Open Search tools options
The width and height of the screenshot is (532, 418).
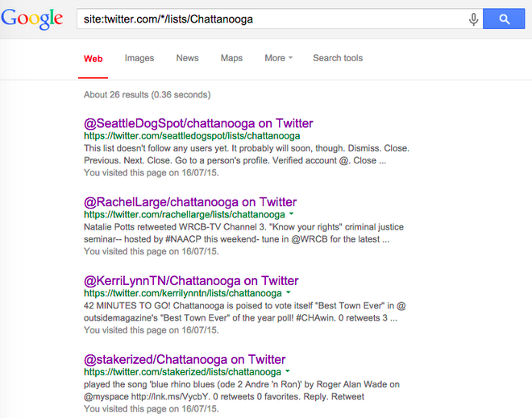pyautogui.click(x=338, y=58)
